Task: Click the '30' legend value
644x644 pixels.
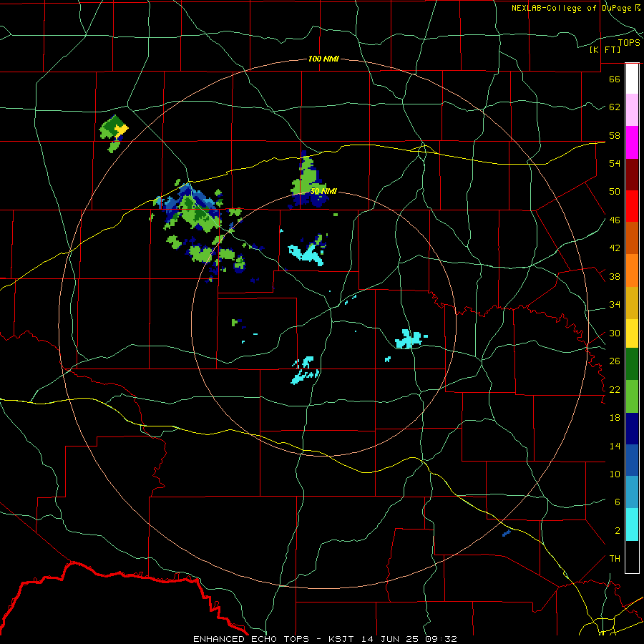Action: (615, 333)
